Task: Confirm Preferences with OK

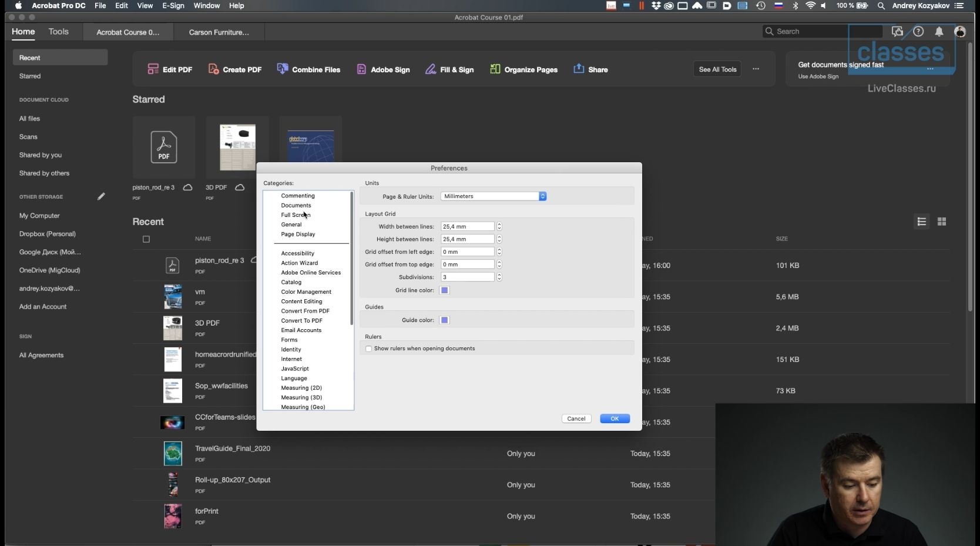Action: tap(615, 418)
